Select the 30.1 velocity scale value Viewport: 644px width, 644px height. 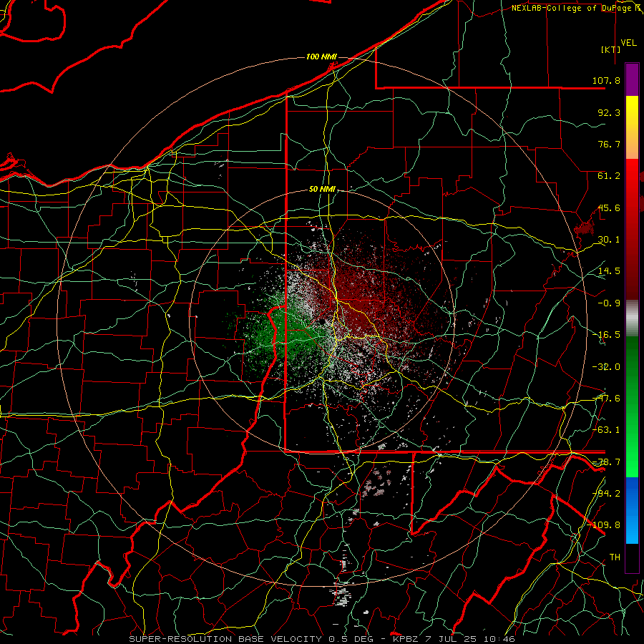[609, 240]
